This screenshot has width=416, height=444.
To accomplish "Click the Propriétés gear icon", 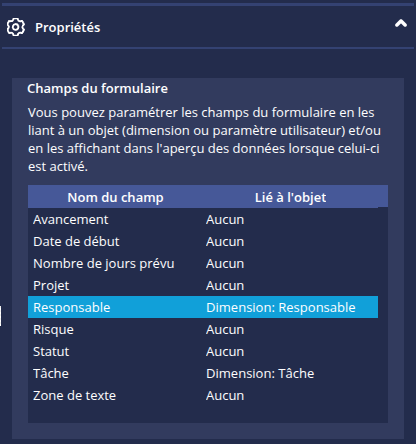I will (16, 27).
